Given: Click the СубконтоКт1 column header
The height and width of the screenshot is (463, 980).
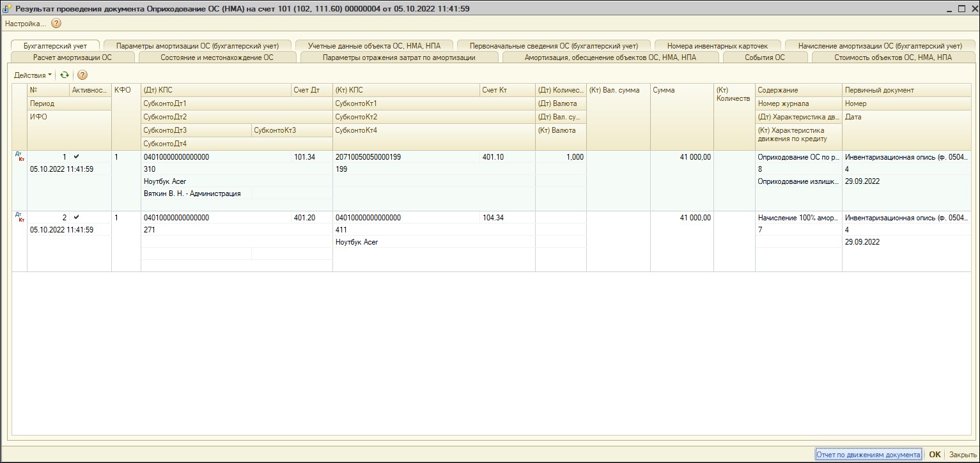Looking at the screenshot, I should click(x=434, y=103).
